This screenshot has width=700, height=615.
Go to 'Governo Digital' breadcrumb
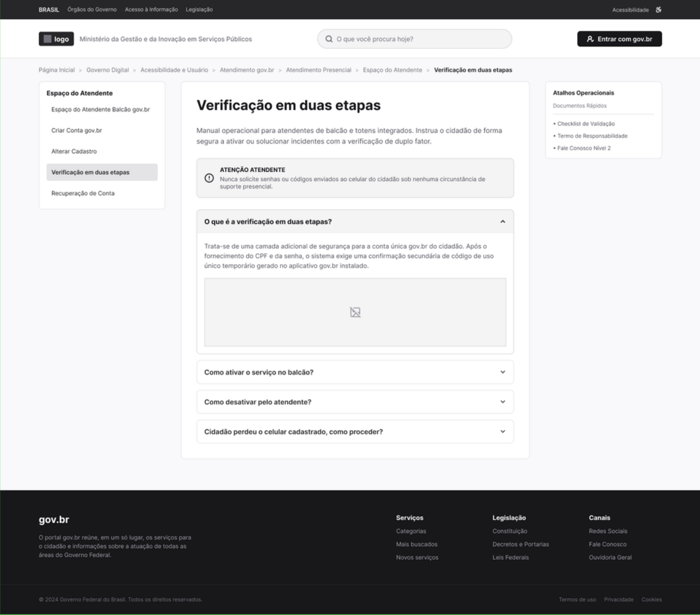[x=107, y=70]
